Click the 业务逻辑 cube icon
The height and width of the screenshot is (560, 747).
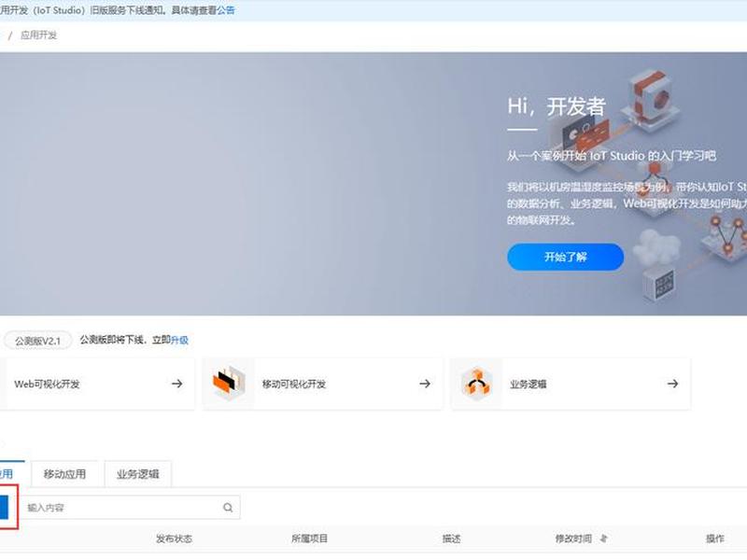477,383
